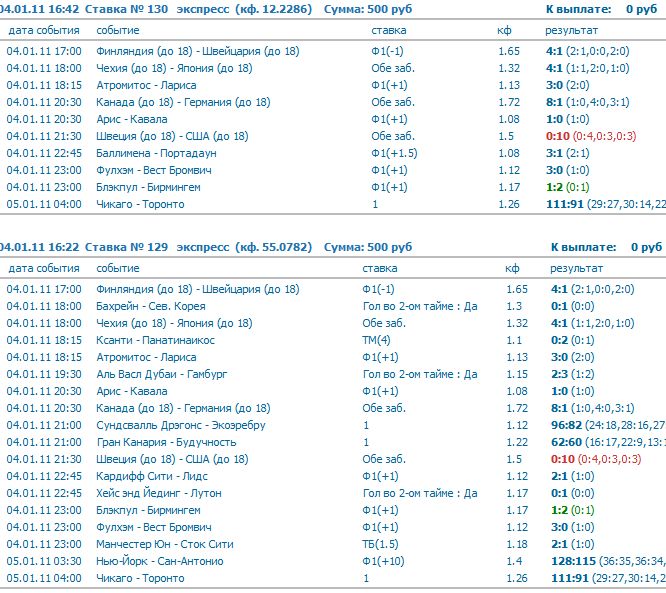Select the 'Аль Васл Дубаи - Гамбург' event

point(161,374)
